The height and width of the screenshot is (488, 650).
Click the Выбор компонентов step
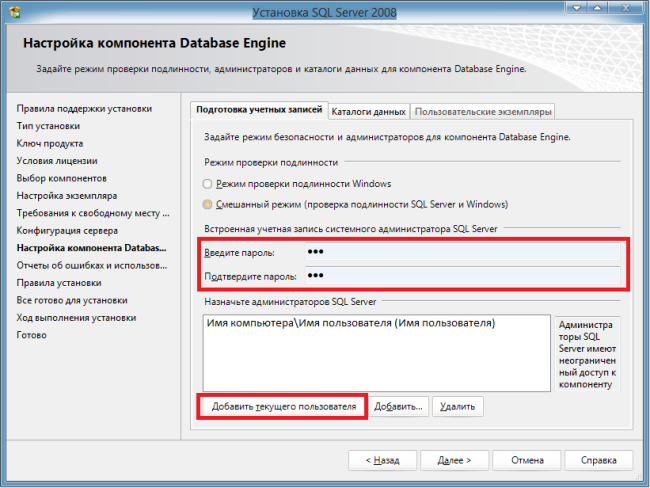point(61,178)
